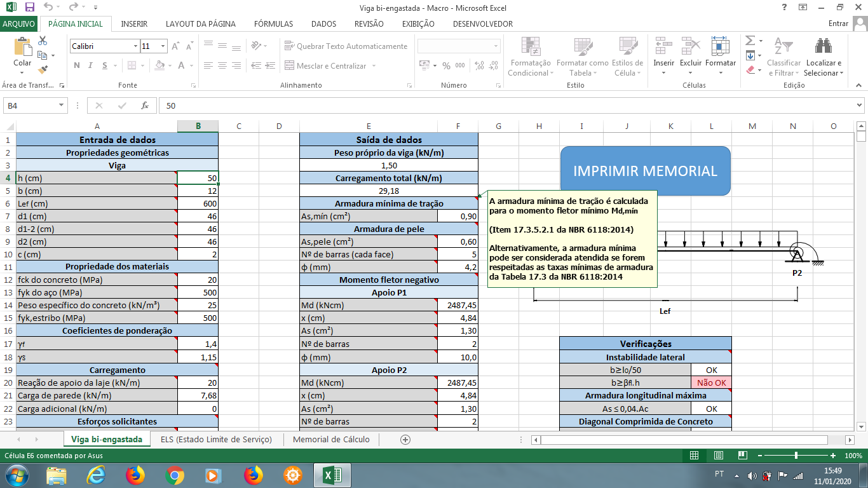Open Google Chrome from the taskbar
This screenshot has width=868, height=488.
click(174, 475)
